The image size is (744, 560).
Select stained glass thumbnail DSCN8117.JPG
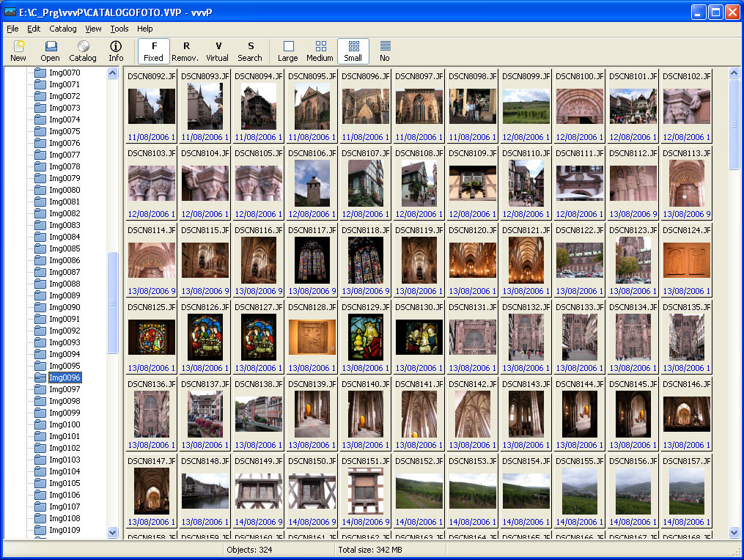(312, 260)
